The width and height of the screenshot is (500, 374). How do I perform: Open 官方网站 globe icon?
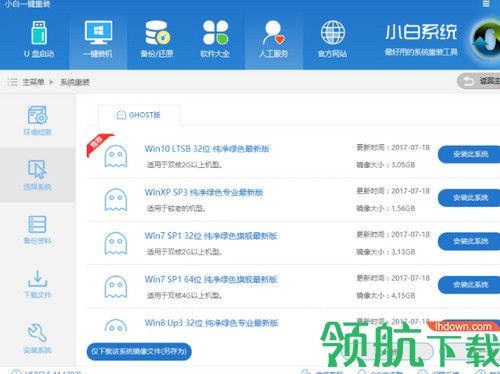332,32
